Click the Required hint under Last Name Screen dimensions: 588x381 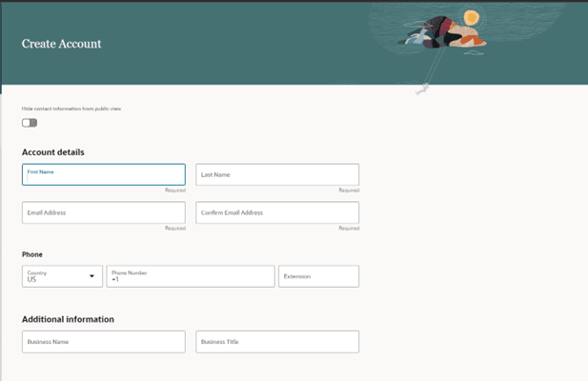point(348,190)
